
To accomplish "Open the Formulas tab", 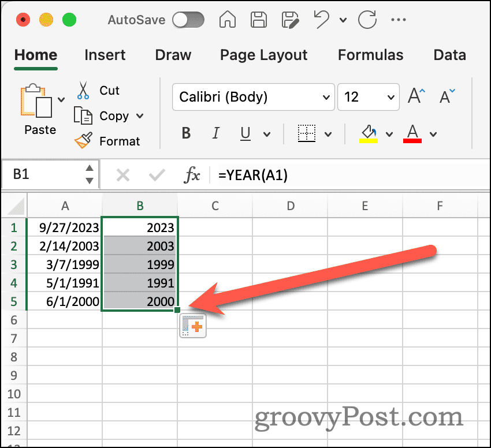I will click(370, 55).
